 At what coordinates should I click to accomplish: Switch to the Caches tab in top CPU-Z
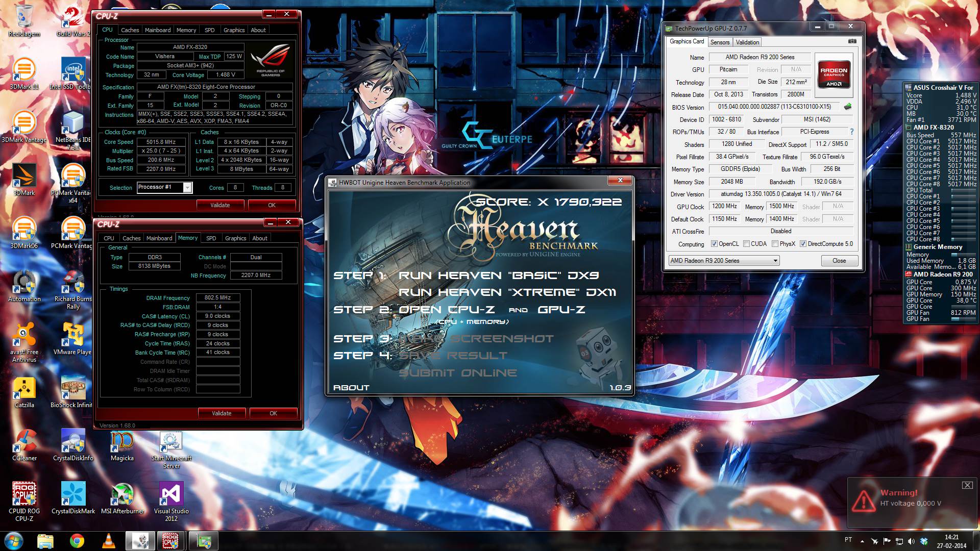[130, 30]
